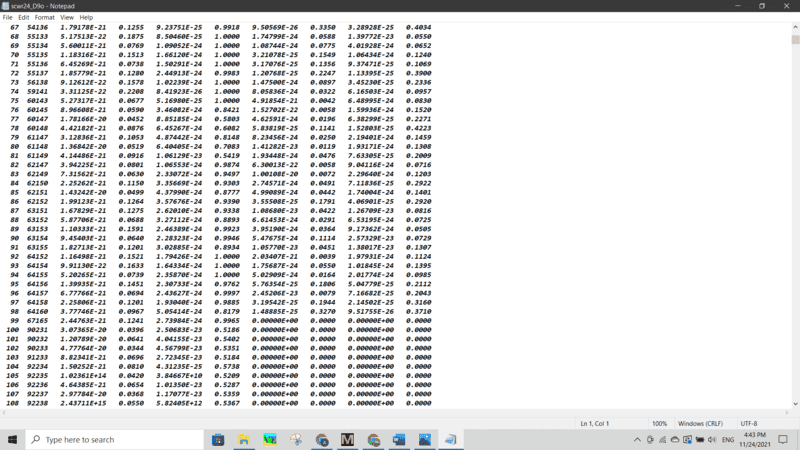Open the Photos app taskbar icon

(x=426, y=439)
